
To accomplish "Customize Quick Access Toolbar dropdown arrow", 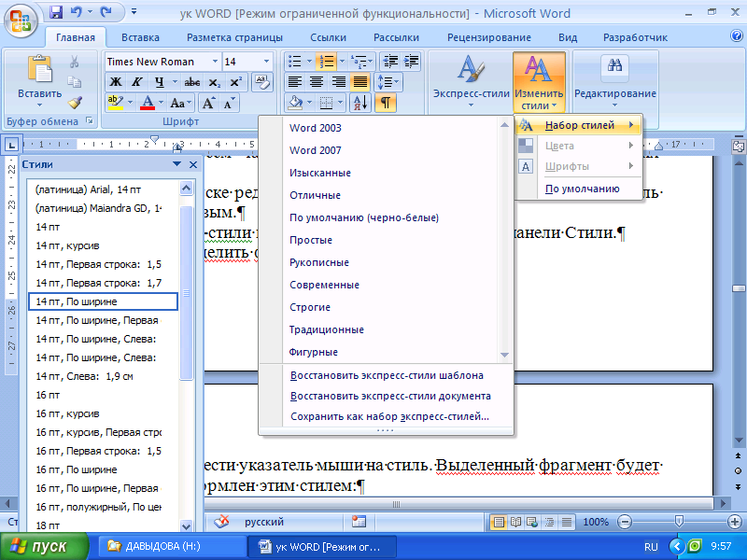I will coord(134,12).
